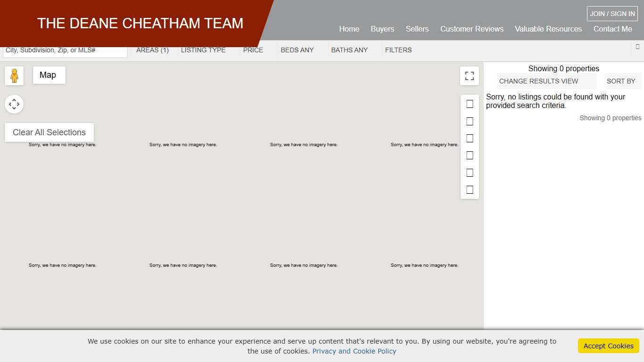Click the Street View pegman icon

(x=14, y=76)
